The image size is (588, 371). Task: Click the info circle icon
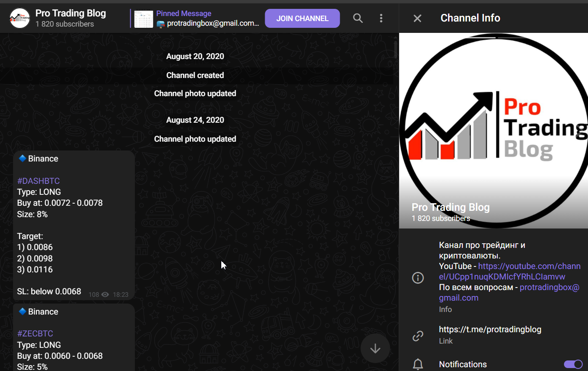point(418,278)
